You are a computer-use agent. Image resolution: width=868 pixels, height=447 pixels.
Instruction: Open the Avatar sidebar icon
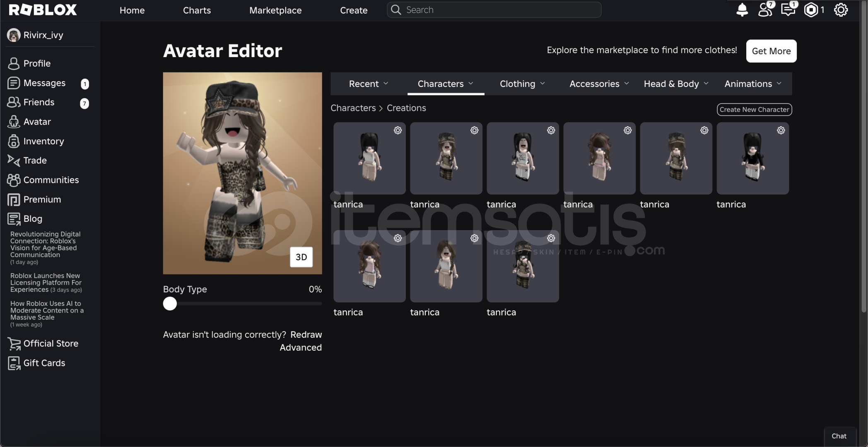tap(14, 122)
